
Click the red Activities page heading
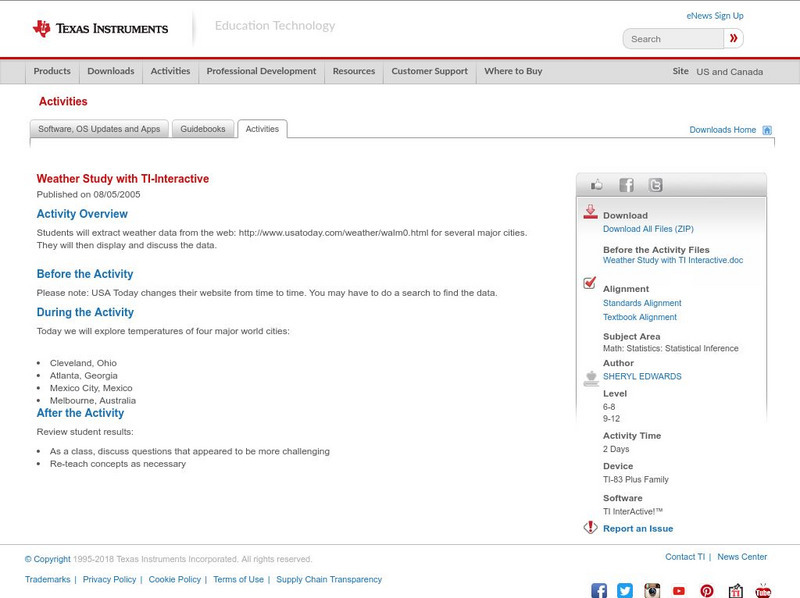pos(63,102)
